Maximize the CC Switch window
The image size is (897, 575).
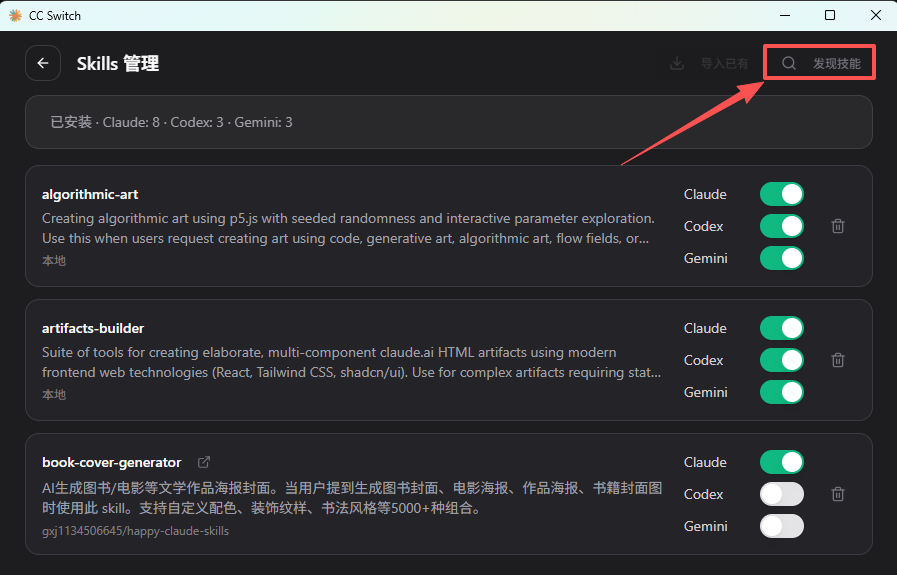830,15
